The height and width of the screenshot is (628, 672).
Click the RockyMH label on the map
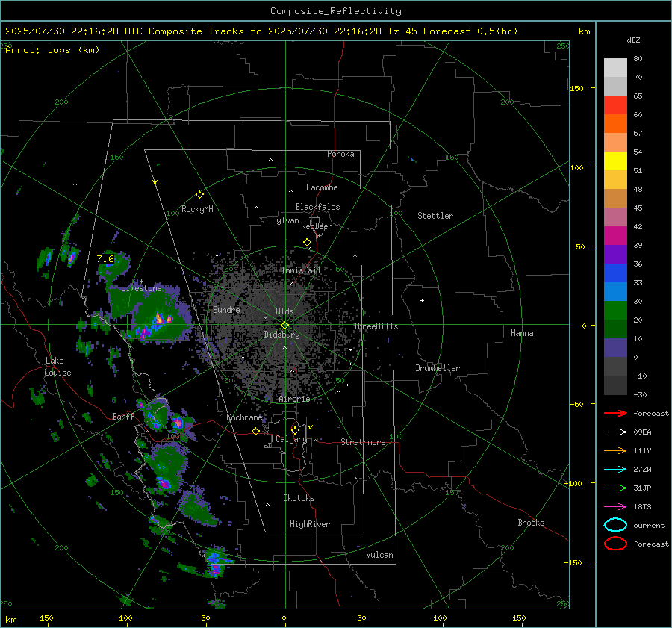pos(197,209)
